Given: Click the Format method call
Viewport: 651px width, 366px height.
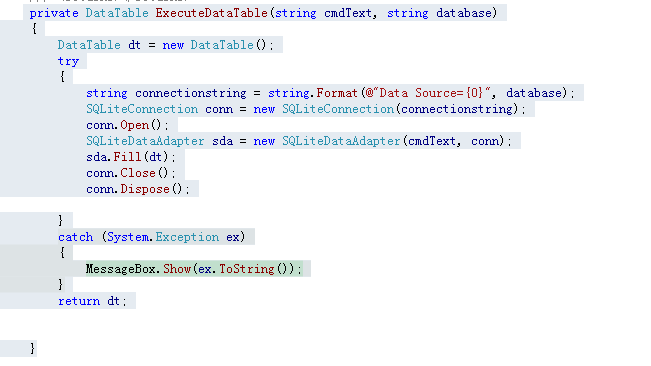Looking at the screenshot, I should (x=337, y=93).
